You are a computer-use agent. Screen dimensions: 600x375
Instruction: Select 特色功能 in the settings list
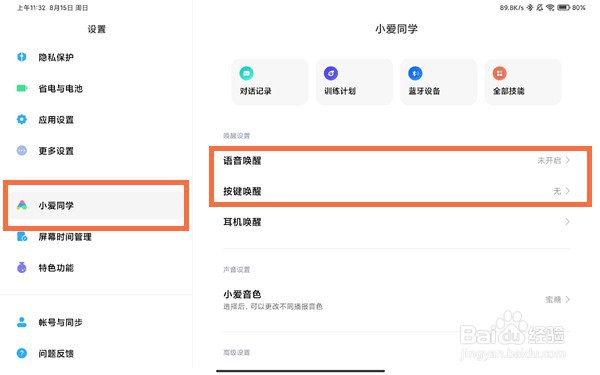point(96,267)
